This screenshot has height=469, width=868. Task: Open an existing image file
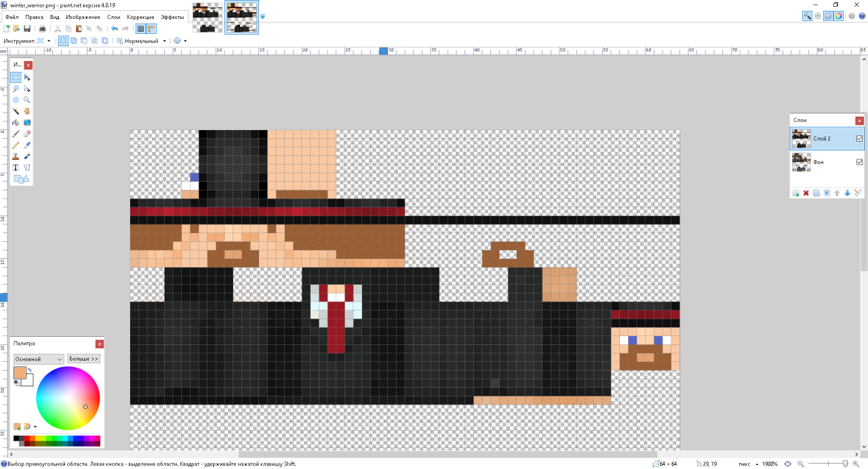[x=16, y=28]
